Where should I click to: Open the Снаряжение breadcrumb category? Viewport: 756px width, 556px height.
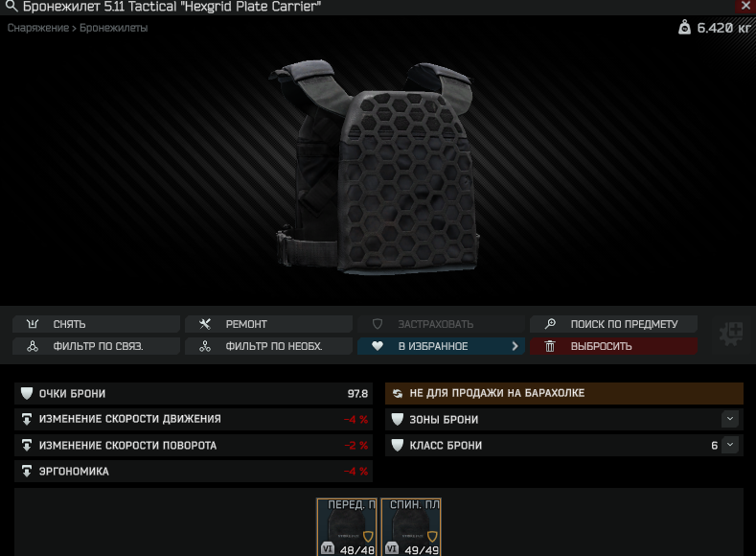pos(38,28)
